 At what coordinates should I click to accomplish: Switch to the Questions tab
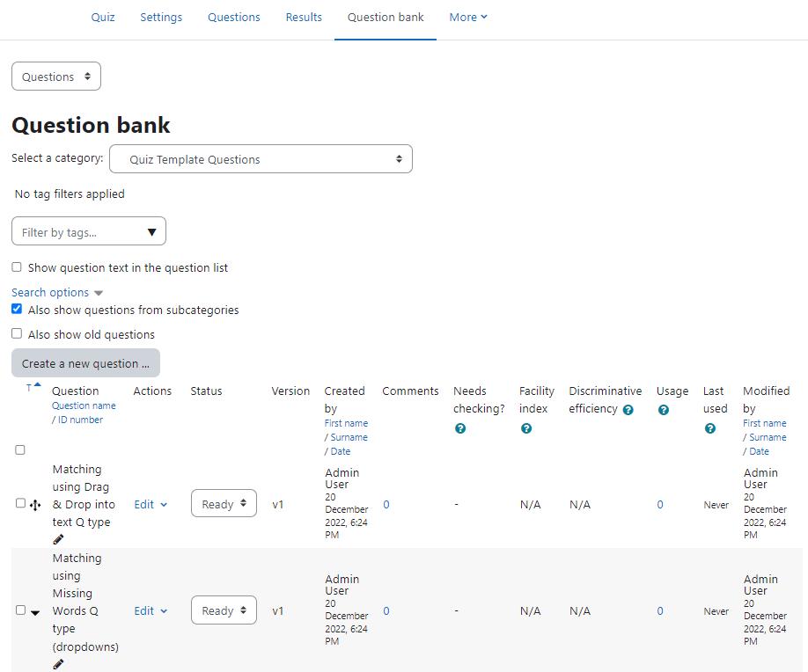point(234,17)
